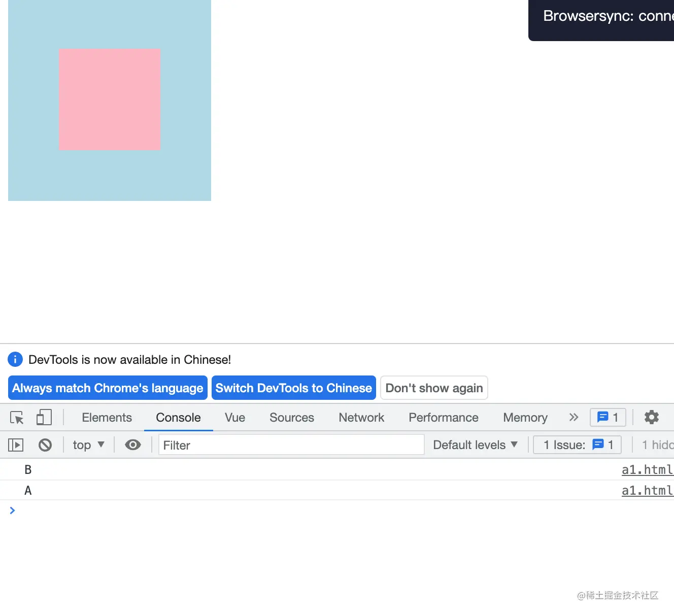Image resolution: width=674 pixels, height=616 pixels.
Task: Click the pink inner square on the page
Action: (x=110, y=99)
